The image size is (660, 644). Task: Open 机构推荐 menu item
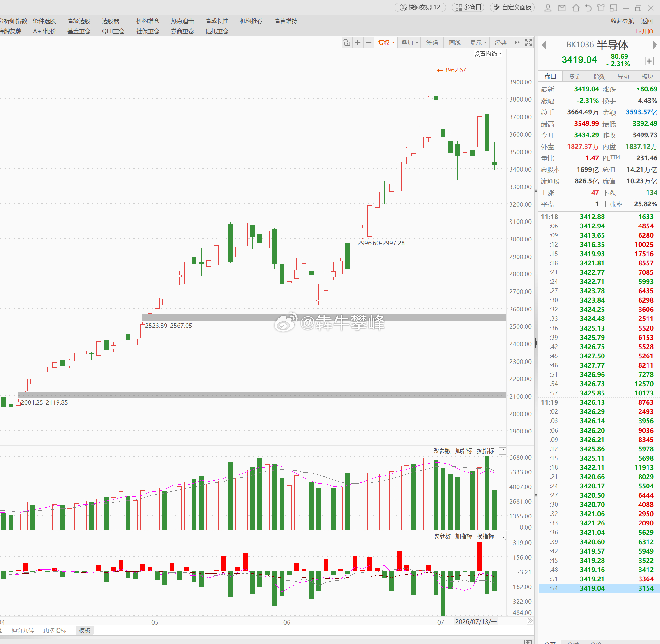coord(251,21)
